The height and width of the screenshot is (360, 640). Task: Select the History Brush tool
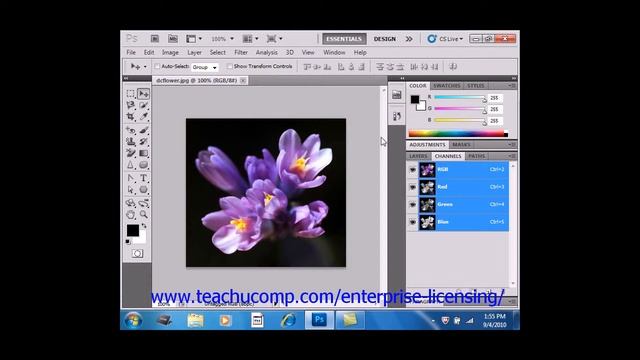pos(143,142)
